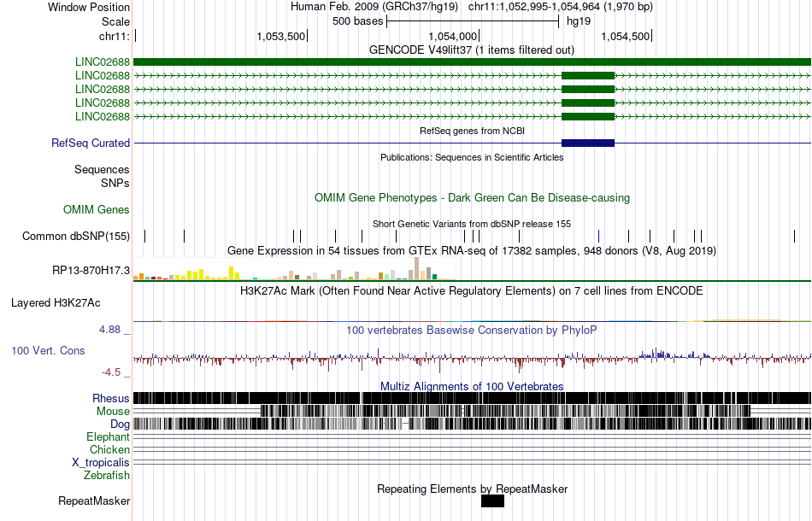This screenshot has height=521, width=812.
Task: Open Multiz Alignments of 100 Vertebrates title
Action: click(x=472, y=387)
